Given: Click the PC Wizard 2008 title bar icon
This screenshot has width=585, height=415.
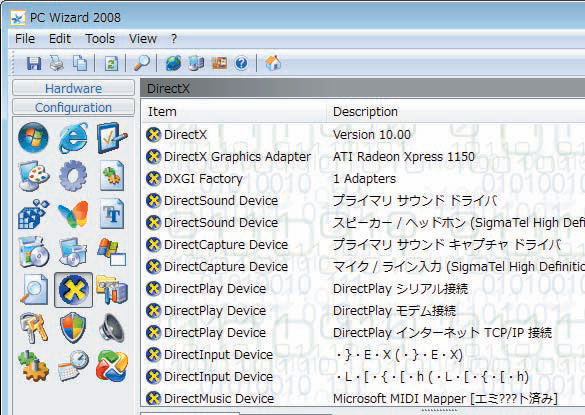Looking at the screenshot, I should click(18, 18).
